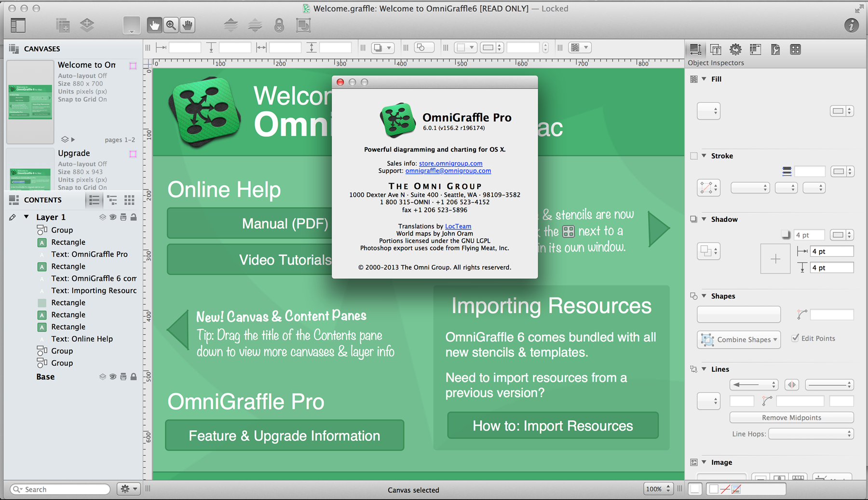The image size is (868, 500).
Task: Select the Browse hand tool
Action: [188, 25]
